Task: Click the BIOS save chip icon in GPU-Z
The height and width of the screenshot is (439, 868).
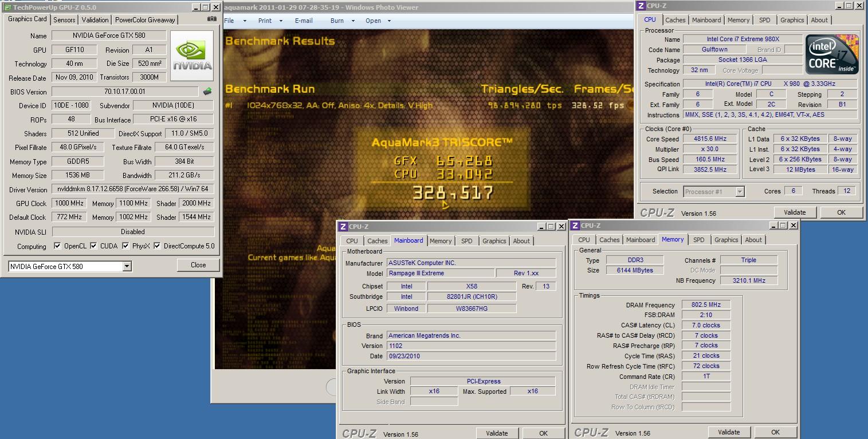Action: coord(207,92)
